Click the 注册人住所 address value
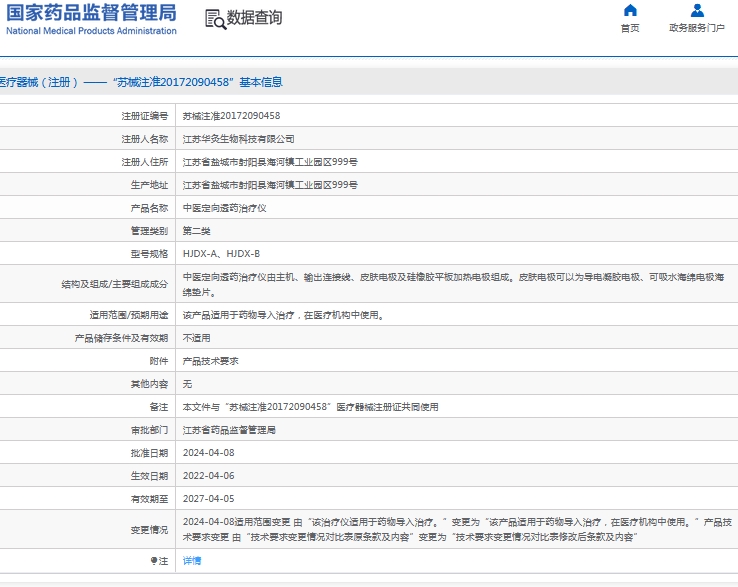 point(270,162)
